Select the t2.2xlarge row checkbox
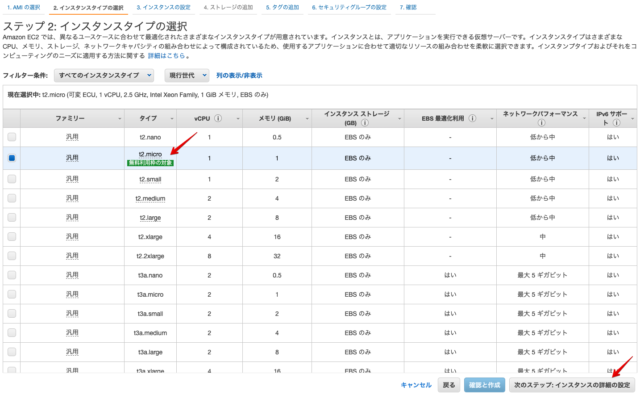The height and width of the screenshot is (395, 640). (12, 255)
